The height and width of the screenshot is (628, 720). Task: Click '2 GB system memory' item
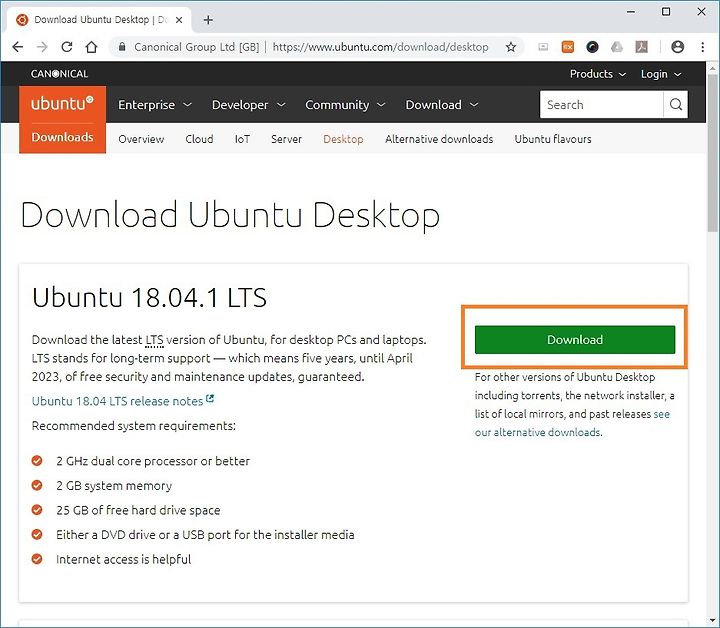tap(114, 486)
